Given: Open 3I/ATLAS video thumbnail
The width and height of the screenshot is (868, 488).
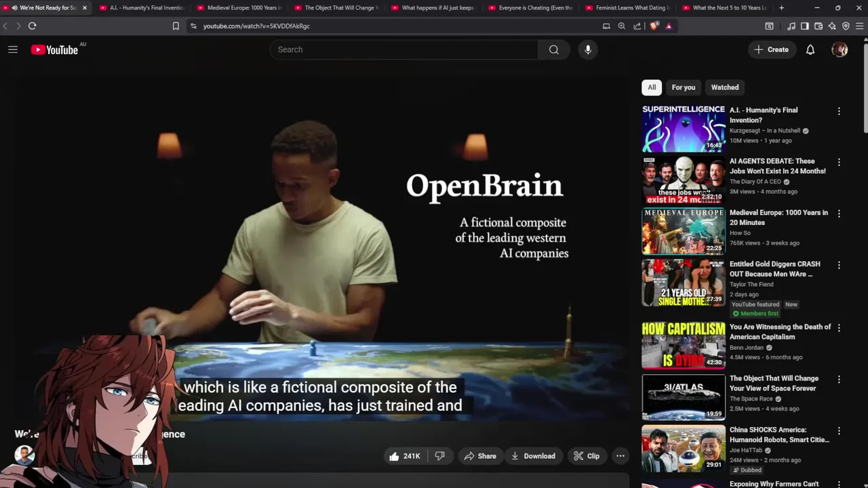Looking at the screenshot, I should (x=684, y=396).
